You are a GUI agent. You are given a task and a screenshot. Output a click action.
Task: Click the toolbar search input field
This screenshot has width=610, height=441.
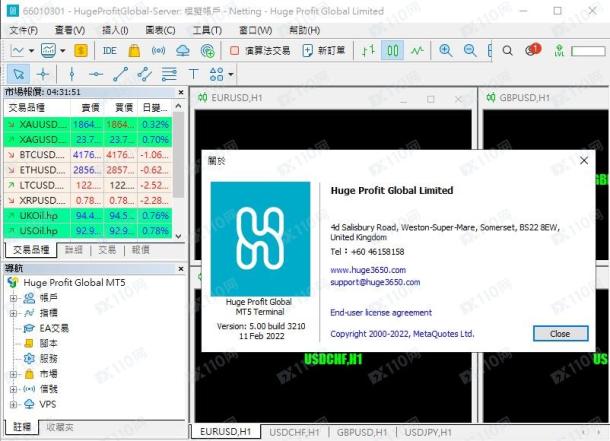tap(588, 51)
